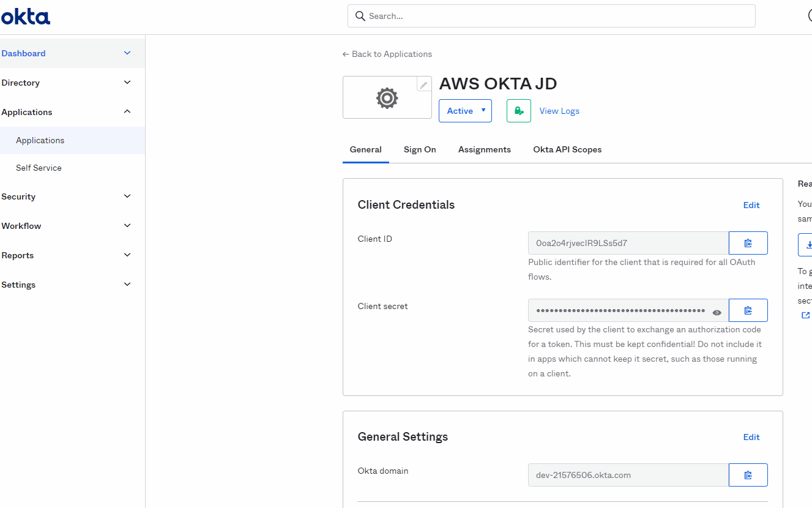The image size is (812, 508).
Task: Click the Okta domain label
Action: click(383, 471)
